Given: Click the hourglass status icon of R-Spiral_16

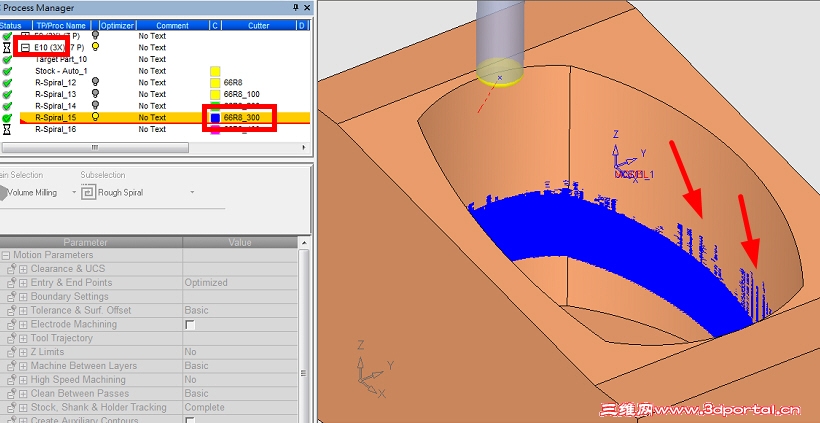Looking at the screenshot, I should point(7,129).
